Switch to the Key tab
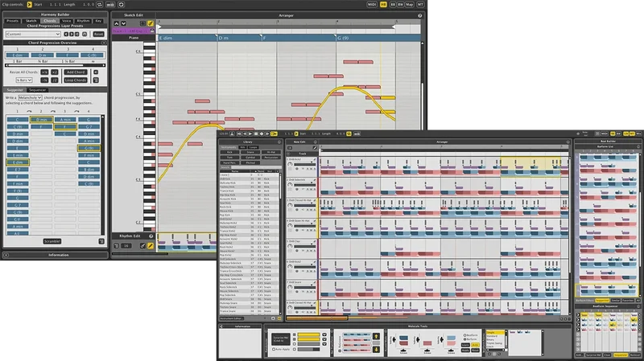The height and width of the screenshot is (361, 644). [98, 21]
